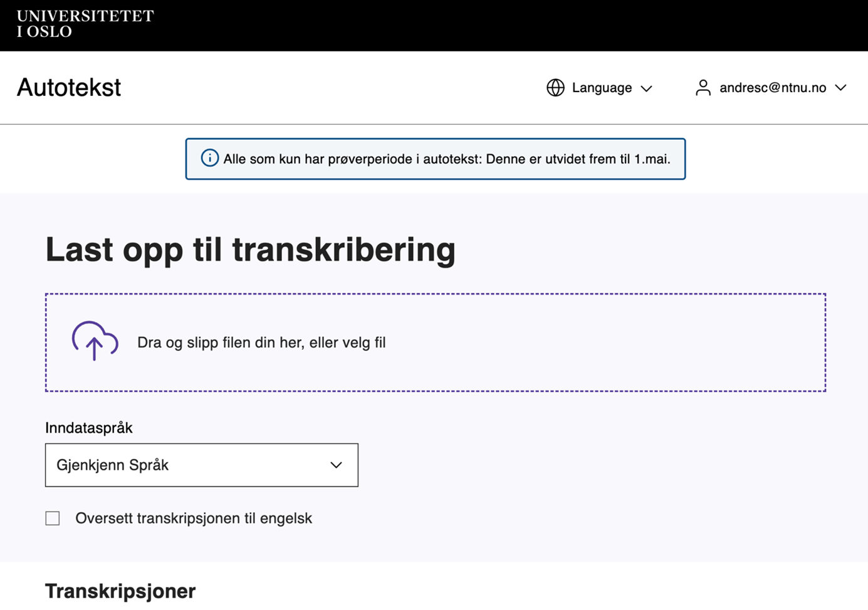
Task: Click the Last opp til transkribering heading
Action: [x=250, y=250]
